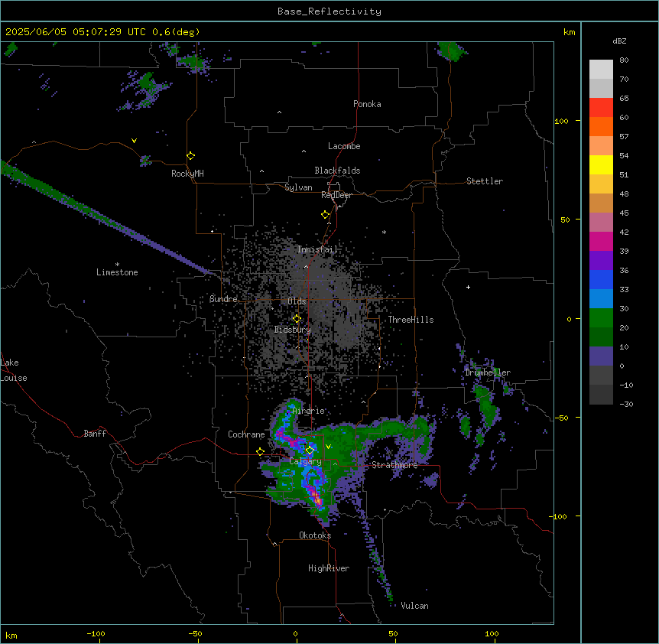Click the Okotoks label
Screen dimensions: 659x644
(x=315, y=535)
